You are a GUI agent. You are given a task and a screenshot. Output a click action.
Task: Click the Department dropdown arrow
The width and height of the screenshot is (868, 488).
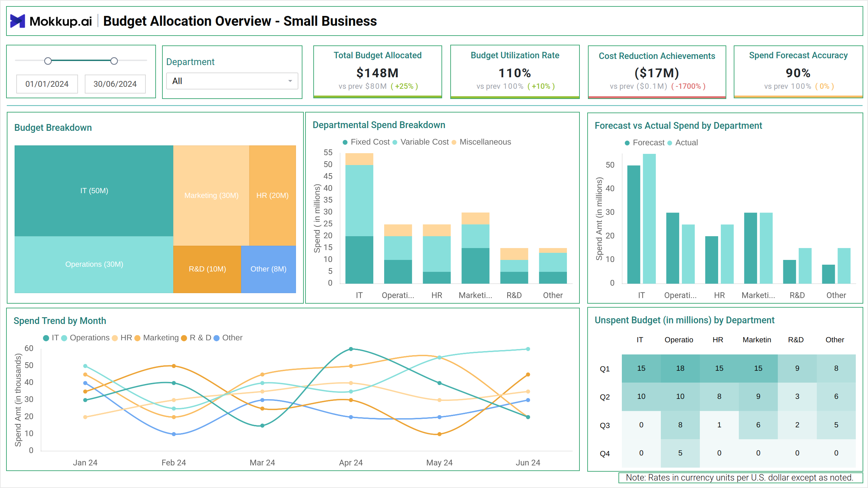point(290,81)
